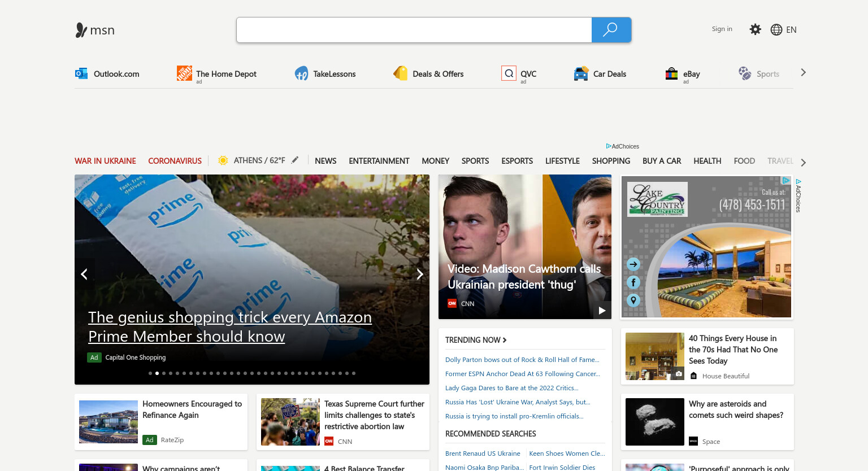
Task: Click Space source logo icon
Action: click(x=693, y=441)
